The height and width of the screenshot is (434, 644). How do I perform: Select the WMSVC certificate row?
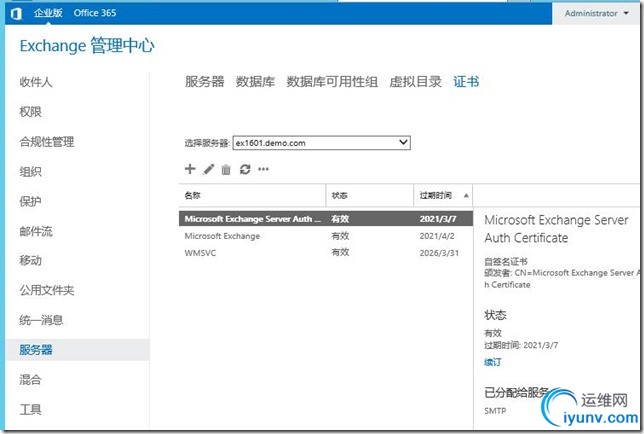(x=326, y=253)
